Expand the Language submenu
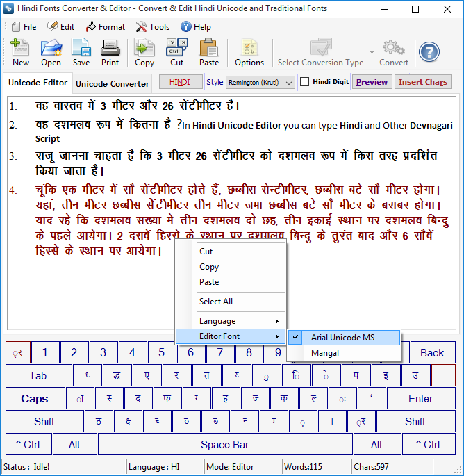This screenshot has height=476, width=464. coord(231,321)
